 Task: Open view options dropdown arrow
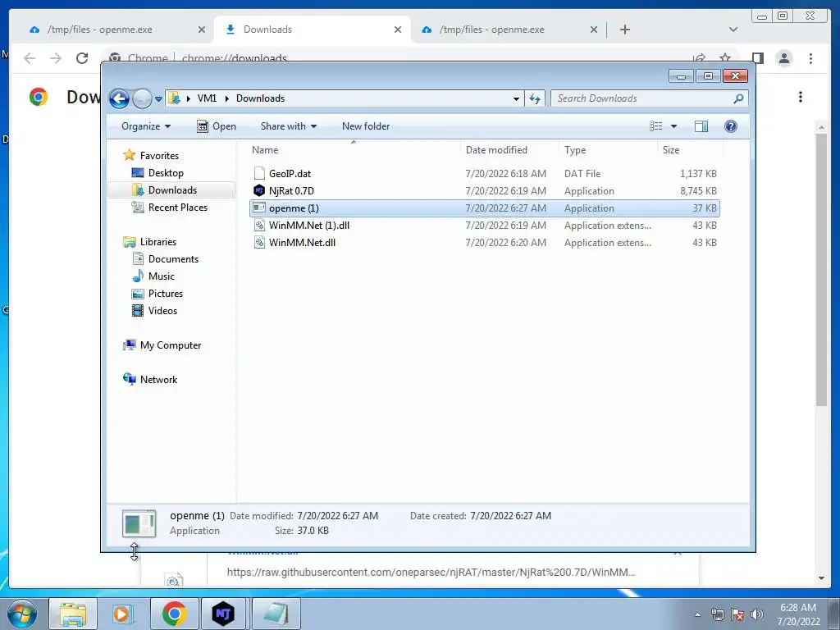click(674, 126)
